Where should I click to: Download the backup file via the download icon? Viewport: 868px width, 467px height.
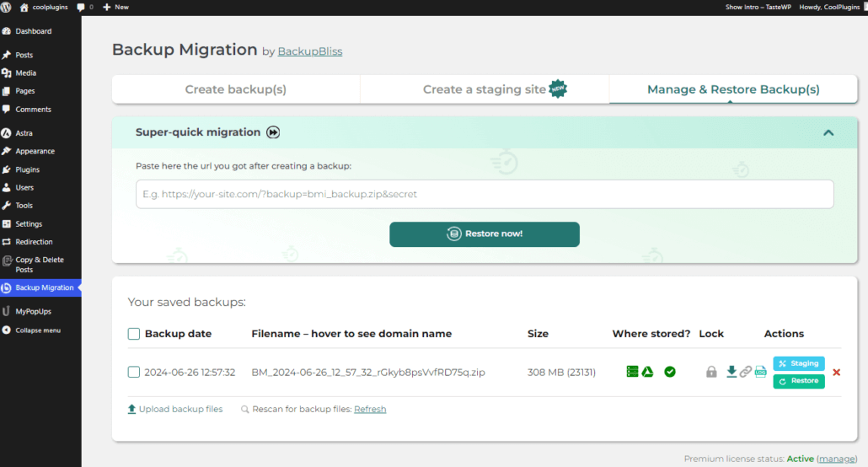tap(731, 372)
